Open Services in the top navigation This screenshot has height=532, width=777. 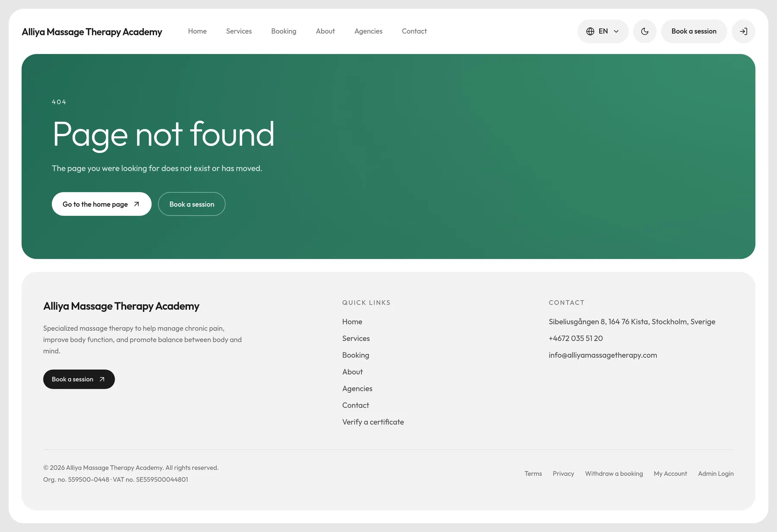(x=239, y=31)
